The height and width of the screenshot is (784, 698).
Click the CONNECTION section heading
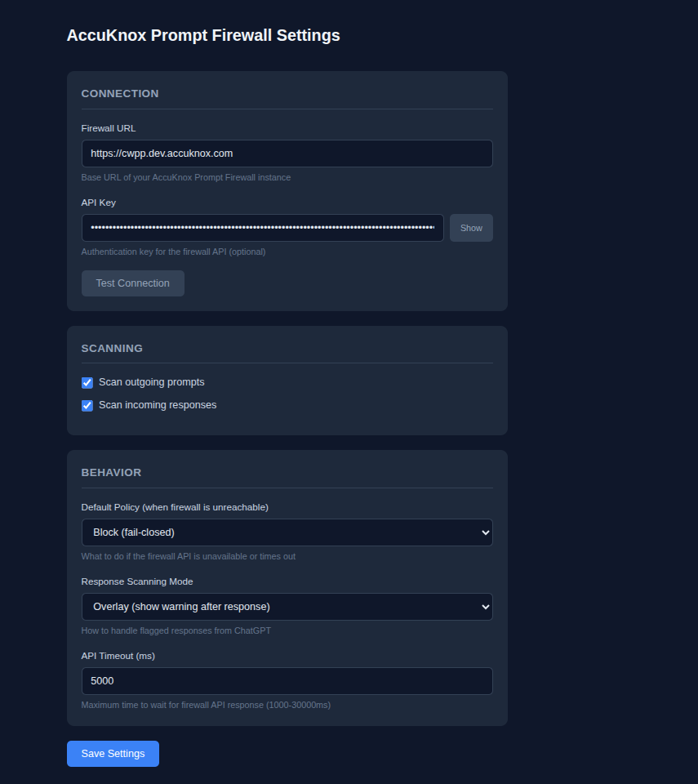120,93
